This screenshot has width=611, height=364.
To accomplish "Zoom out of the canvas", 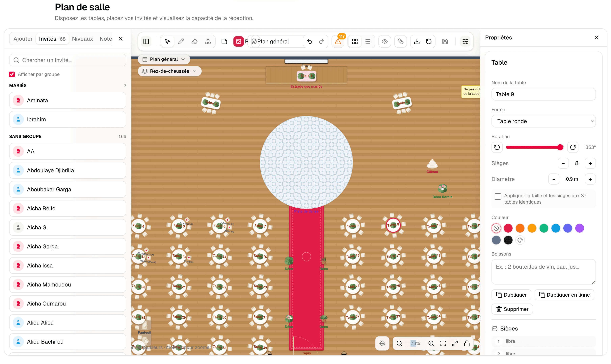I will [x=400, y=343].
